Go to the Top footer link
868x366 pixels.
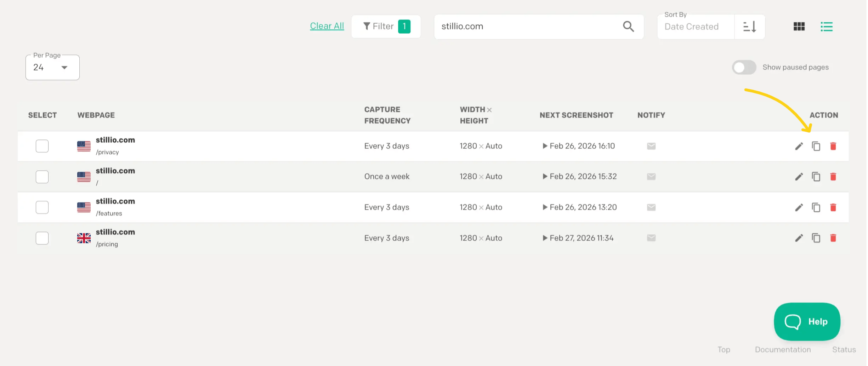[x=724, y=349]
